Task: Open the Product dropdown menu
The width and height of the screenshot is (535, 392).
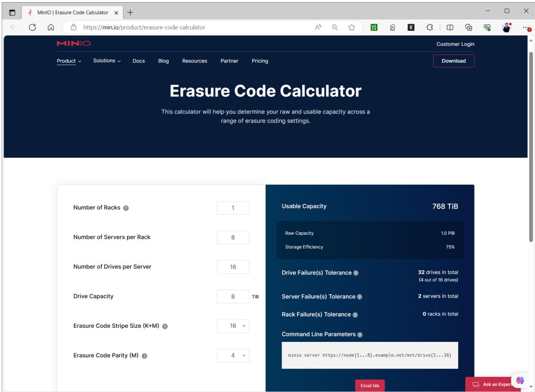Action: 69,61
